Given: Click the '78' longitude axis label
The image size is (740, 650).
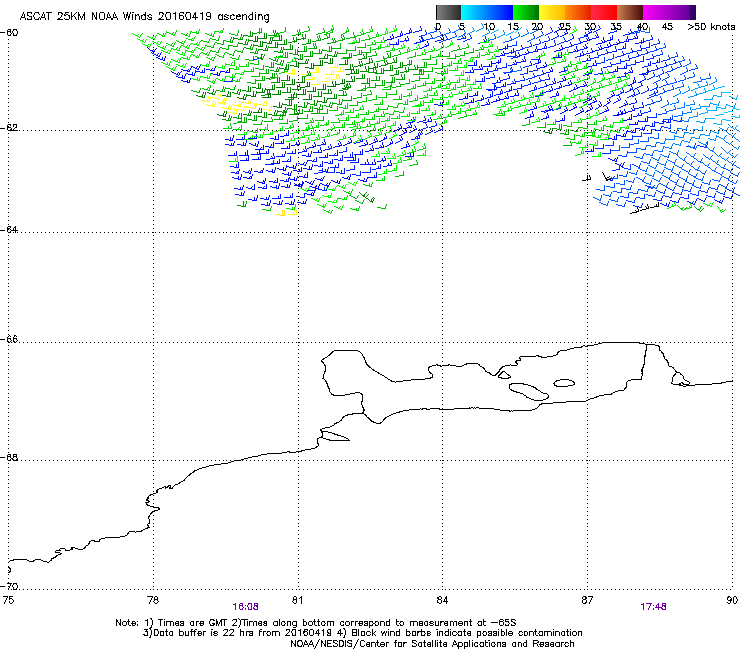Looking at the screenshot, I should point(153,600).
